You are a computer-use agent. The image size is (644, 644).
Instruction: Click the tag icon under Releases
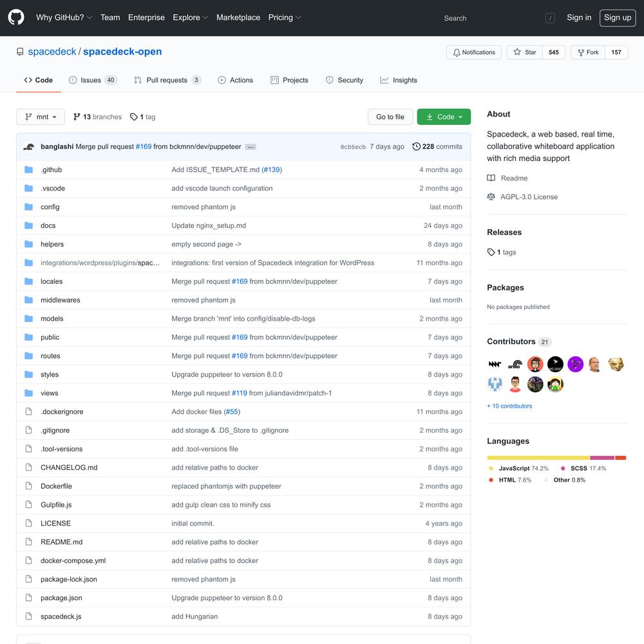pos(491,252)
